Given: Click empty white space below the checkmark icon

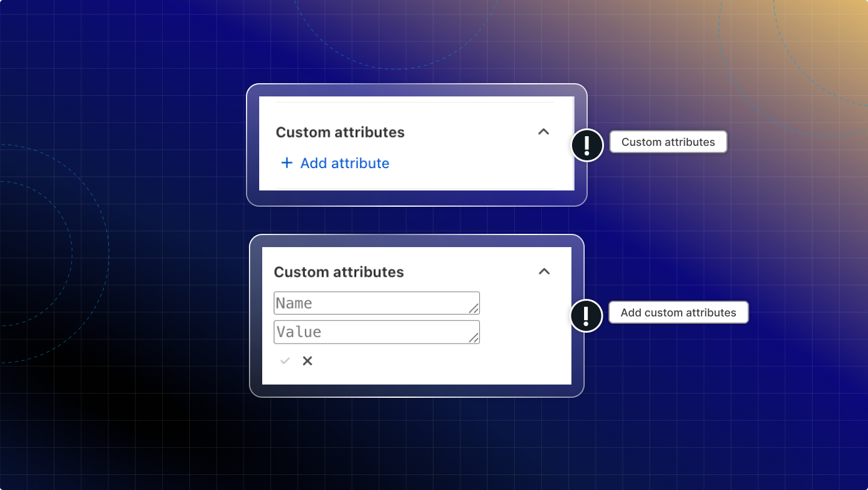Looking at the screenshot, I should pyautogui.click(x=285, y=376).
